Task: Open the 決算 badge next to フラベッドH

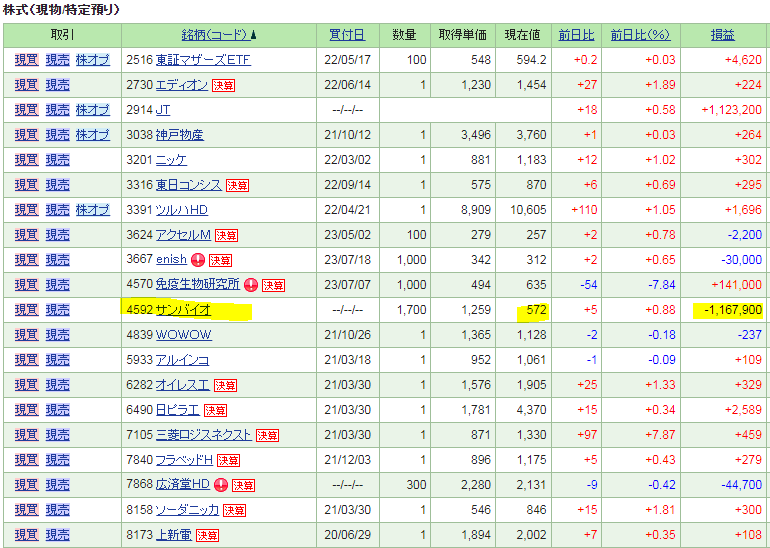Action: point(228,461)
